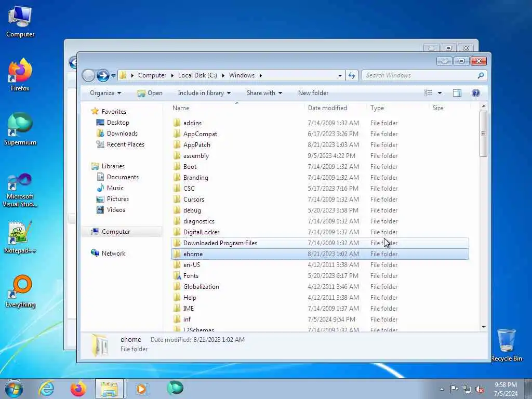Select the Globalization folder
The image size is (532, 399).
(x=201, y=287)
